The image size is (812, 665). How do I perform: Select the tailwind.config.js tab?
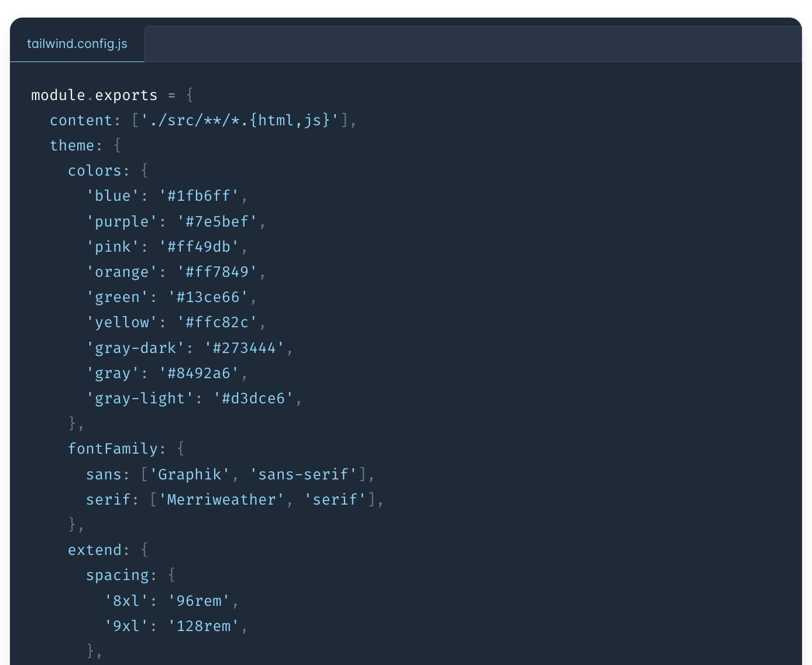[x=77, y=44]
